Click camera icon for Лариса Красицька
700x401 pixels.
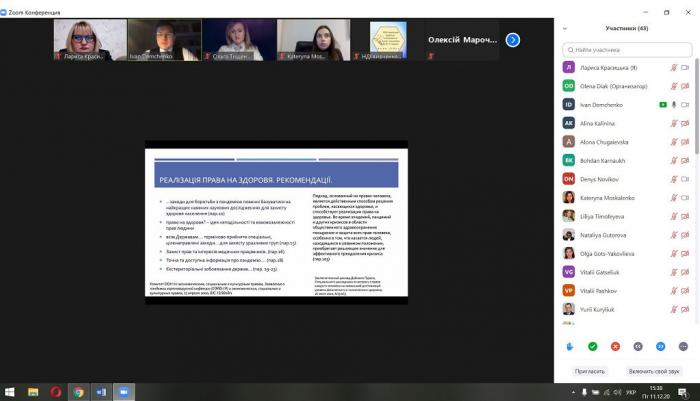pyautogui.click(x=685, y=68)
